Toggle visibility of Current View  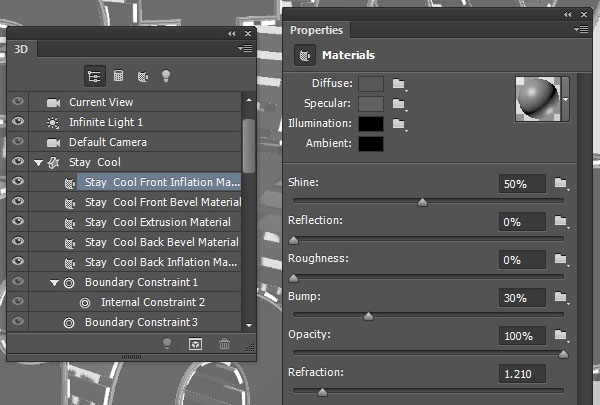[x=18, y=101]
